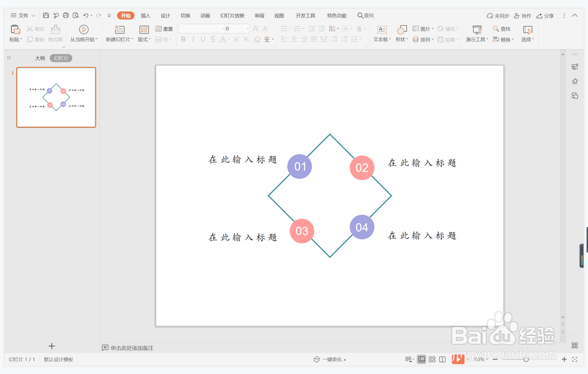This screenshot has height=374, width=588.
Task: Start presentation from current slide (从当前开始)
Action: 83,33
